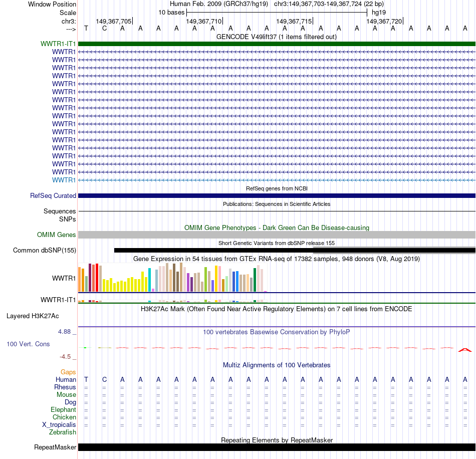Open the OMIM Gene Phenotypes track title
476x459 pixels.
point(277,227)
